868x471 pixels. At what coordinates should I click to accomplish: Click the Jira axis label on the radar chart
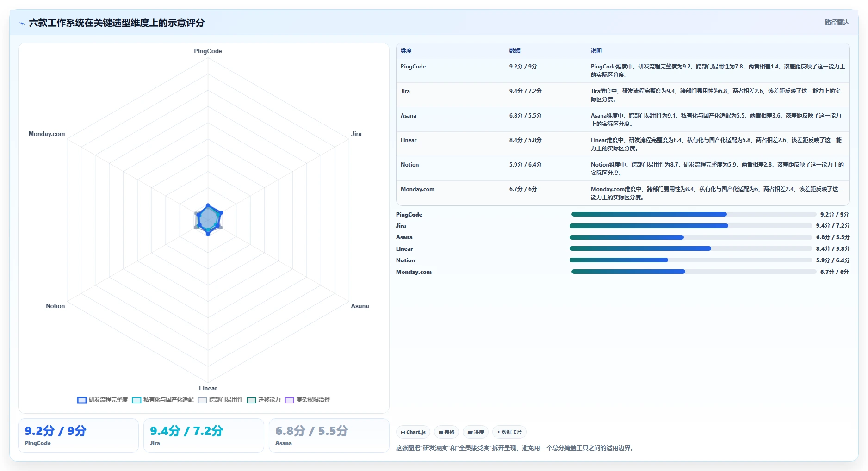point(356,134)
